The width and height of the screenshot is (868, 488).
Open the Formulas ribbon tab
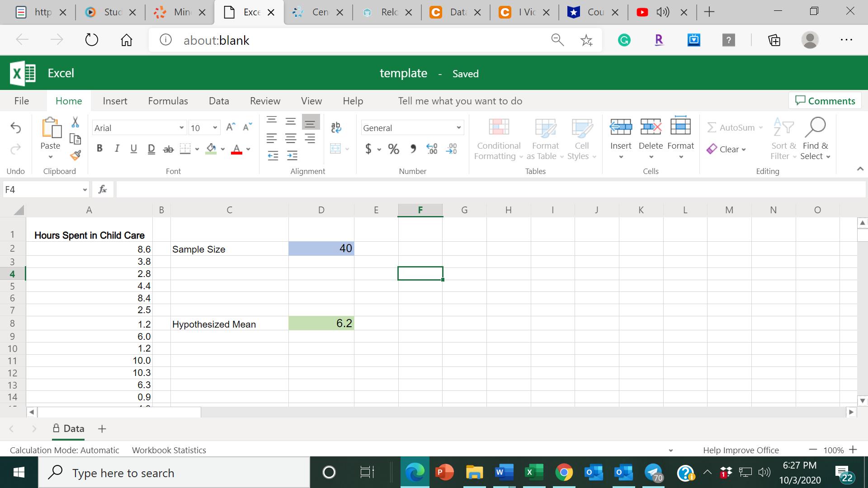pos(168,101)
